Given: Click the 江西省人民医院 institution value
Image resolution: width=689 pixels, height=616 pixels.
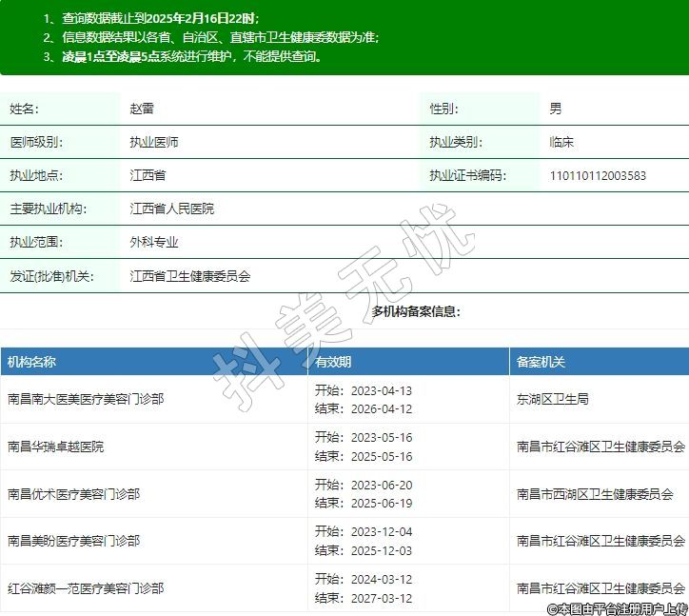Looking at the screenshot, I should [172, 209].
